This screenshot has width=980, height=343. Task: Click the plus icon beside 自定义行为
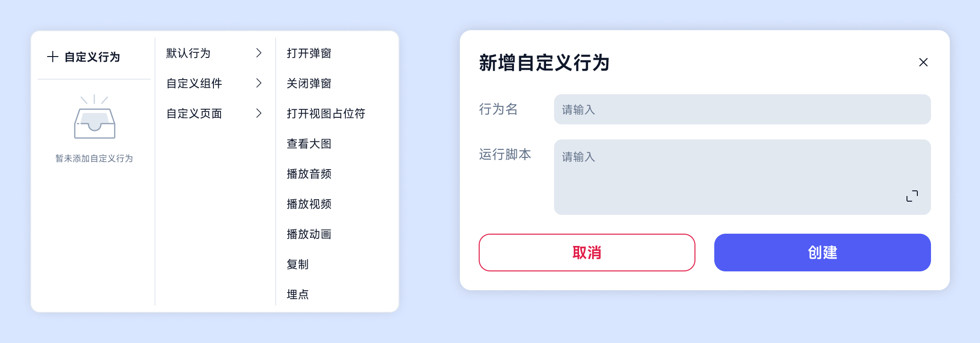point(53,57)
